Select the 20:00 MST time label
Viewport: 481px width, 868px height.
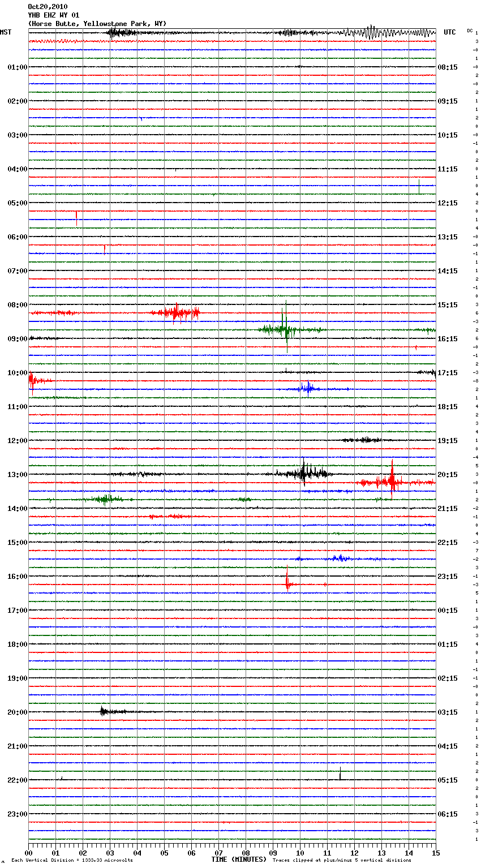pos(18,712)
